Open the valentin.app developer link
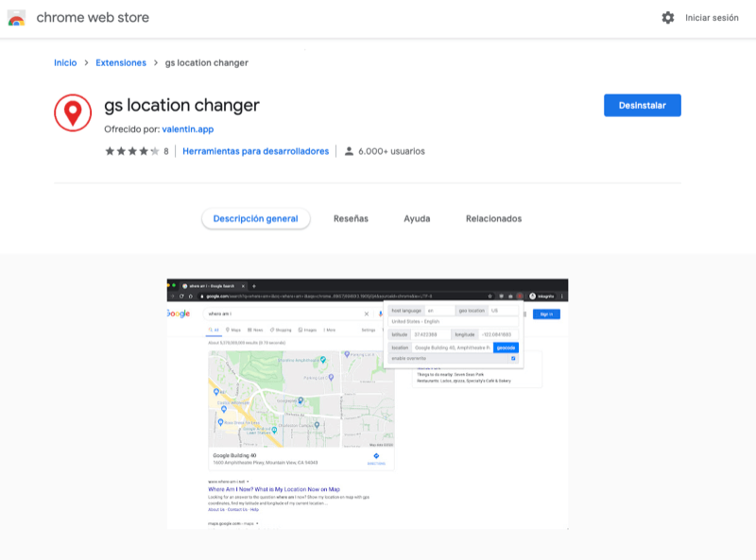This screenshot has height=560, width=756. point(187,129)
